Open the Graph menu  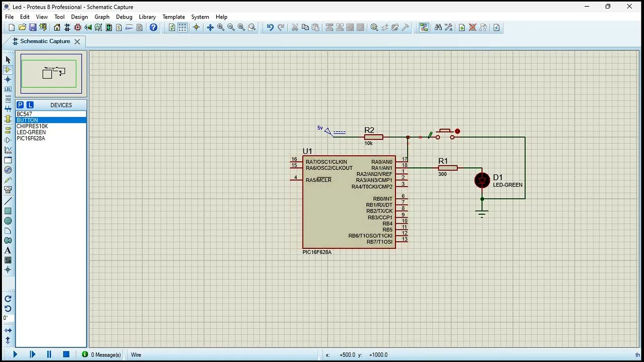click(x=102, y=17)
